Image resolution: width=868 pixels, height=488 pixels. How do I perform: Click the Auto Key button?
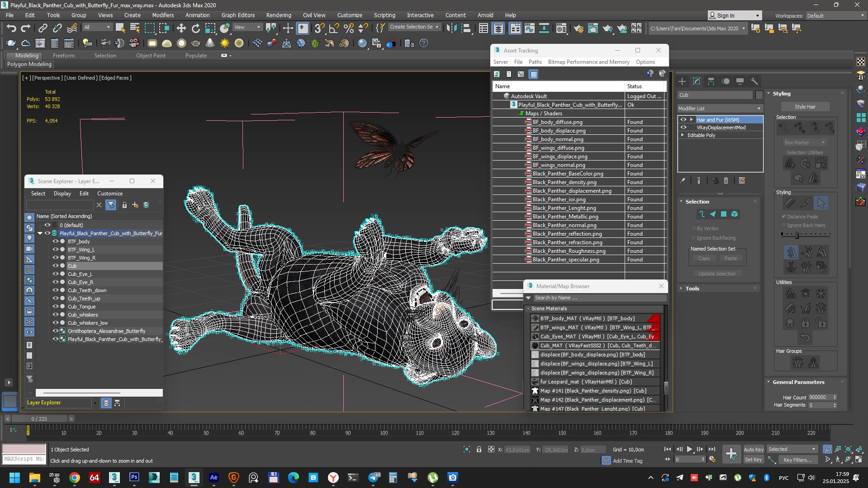pos(754,450)
